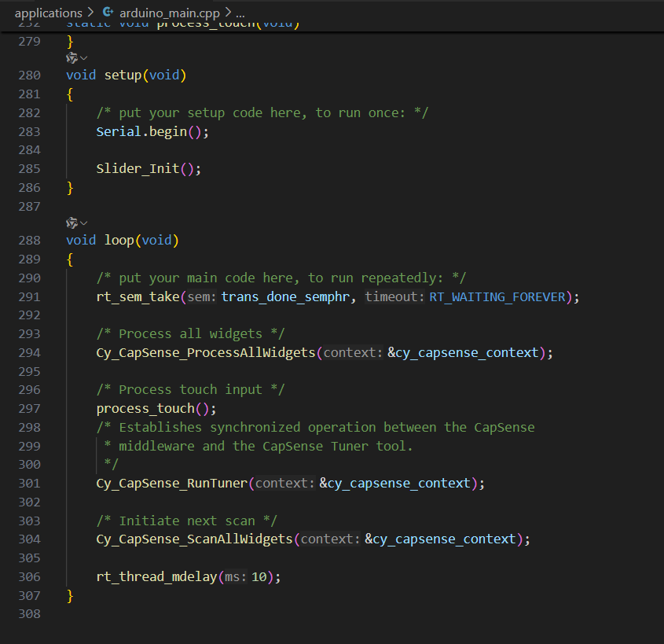Image resolution: width=664 pixels, height=644 pixels.
Task: Click rt_sem_take function call
Action: 138,297
